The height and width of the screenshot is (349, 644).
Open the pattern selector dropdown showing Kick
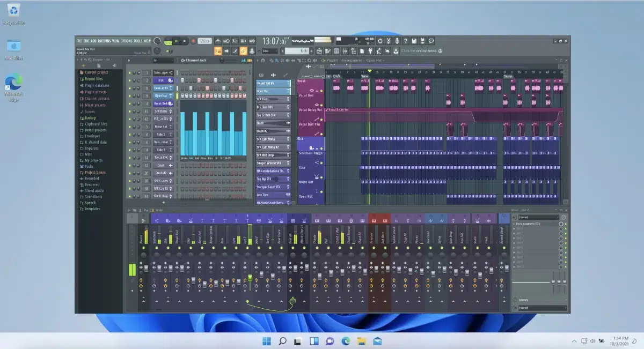[x=298, y=50]
